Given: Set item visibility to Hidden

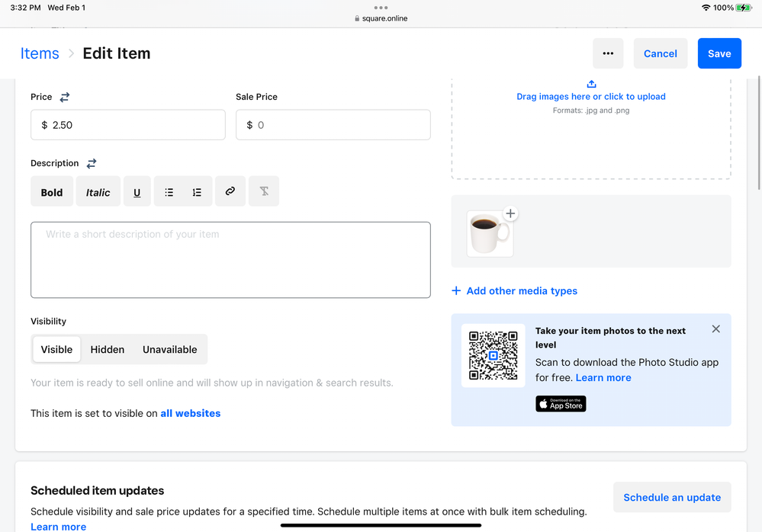Looking at the screenshot, I should pos(108,349).
